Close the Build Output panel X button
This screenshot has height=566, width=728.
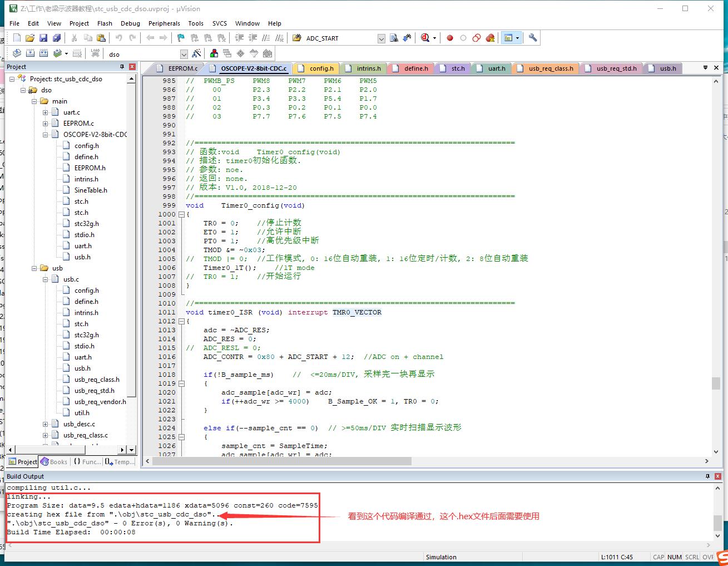718,476
